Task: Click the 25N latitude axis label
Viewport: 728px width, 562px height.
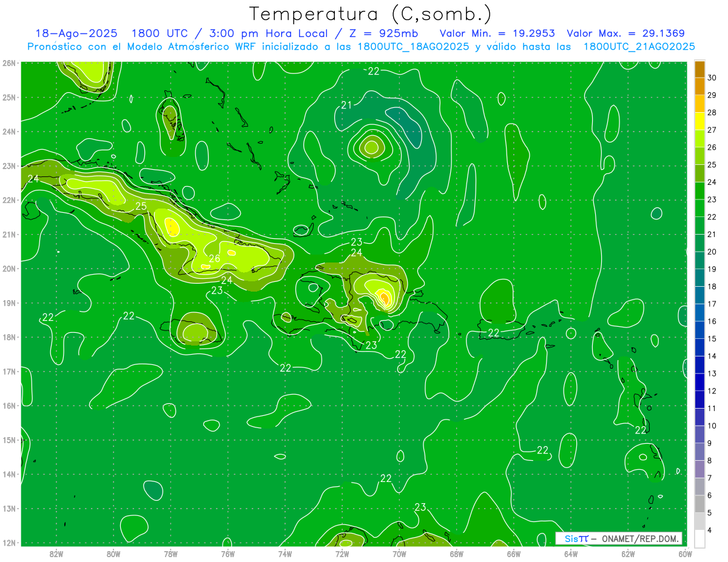Action: pos(9,97)
